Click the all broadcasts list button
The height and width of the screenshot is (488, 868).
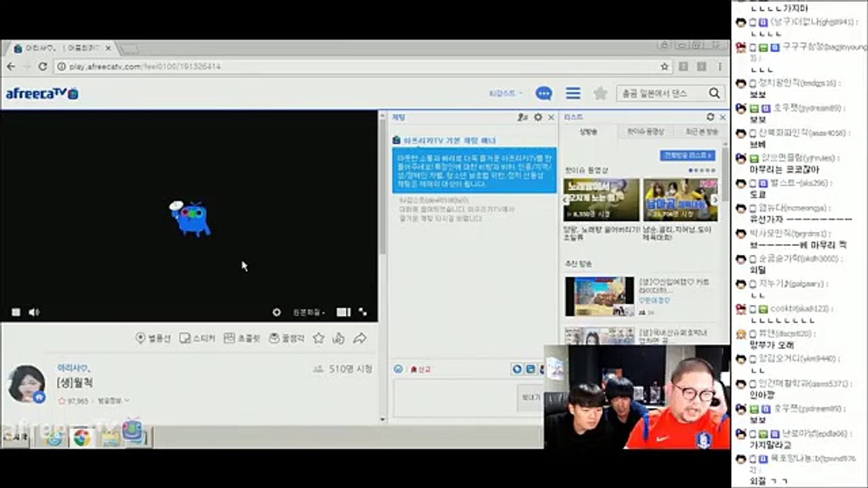pyautogui.click(x=688, y=155)
